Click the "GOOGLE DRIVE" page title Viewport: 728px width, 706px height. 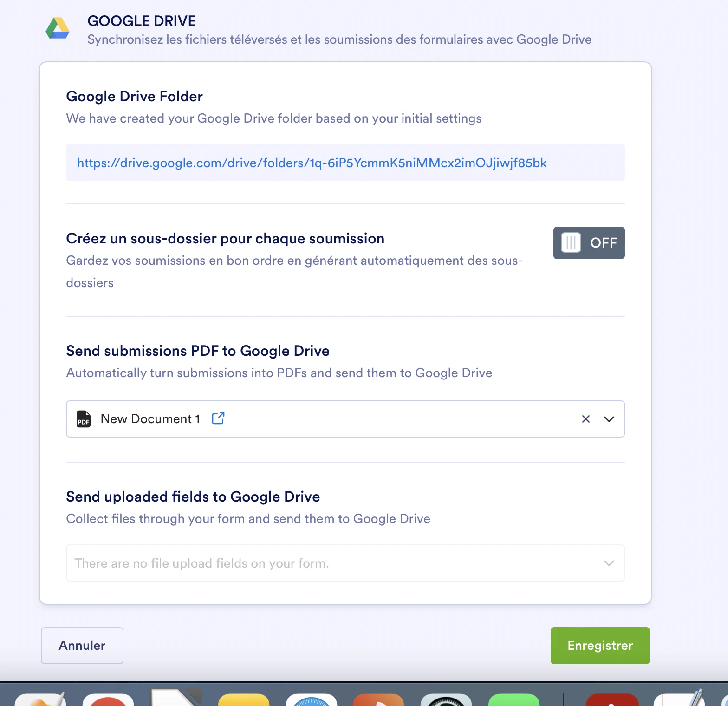tap(142, 21)
